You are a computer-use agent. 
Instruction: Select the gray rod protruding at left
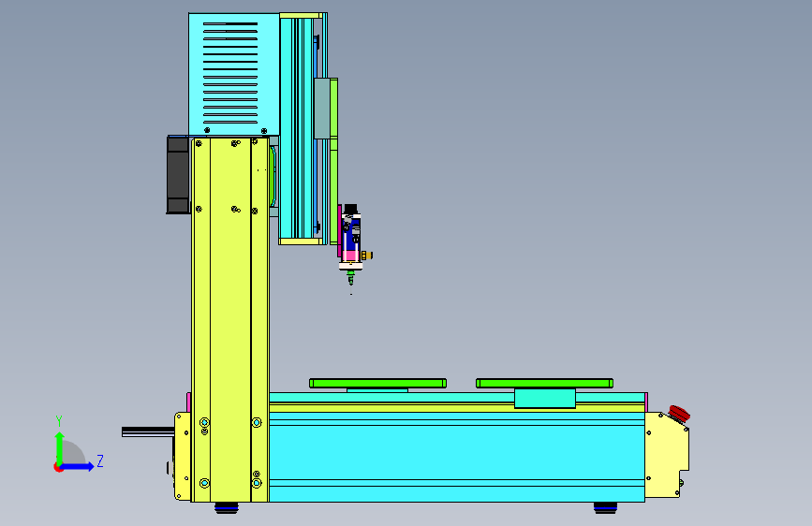click(148, 431)
